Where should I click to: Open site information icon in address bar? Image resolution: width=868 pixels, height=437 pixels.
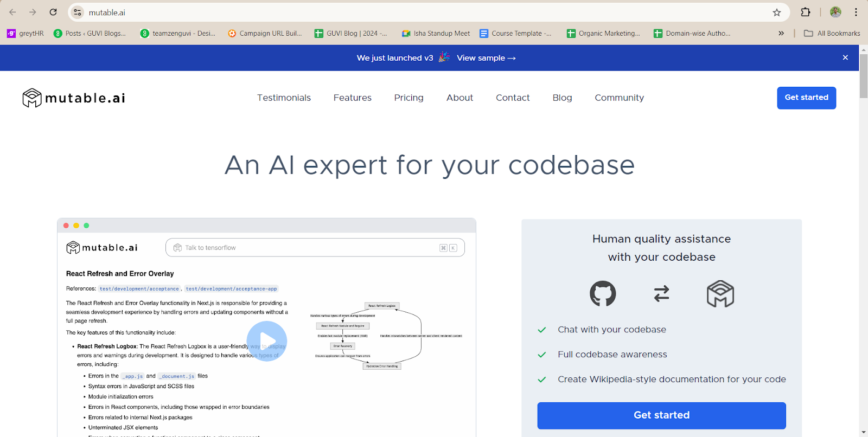click(78, 12)
